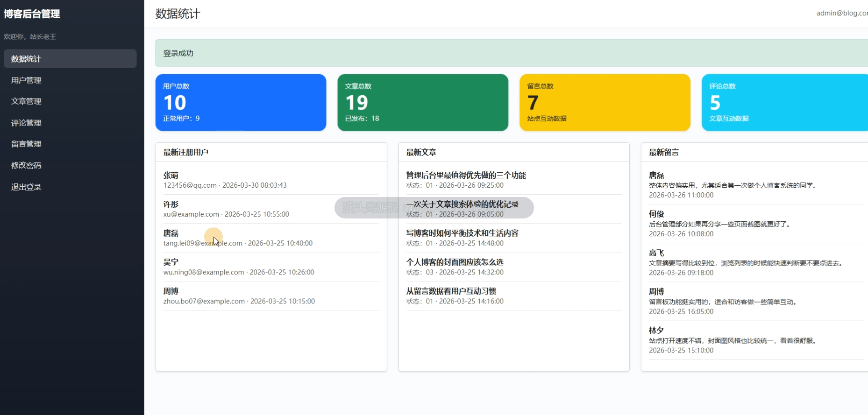
Task: Click the admin@blog account email
Action: coord(842,13)
